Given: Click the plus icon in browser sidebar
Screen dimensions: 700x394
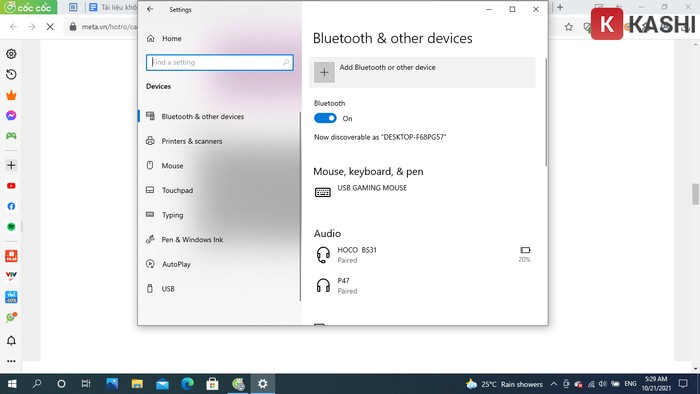Looking at the screenshot, I should [x=11, y=165].
